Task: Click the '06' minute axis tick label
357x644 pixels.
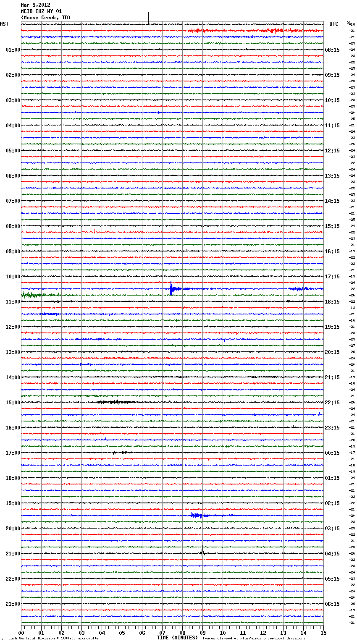Action: click(142, 633)
